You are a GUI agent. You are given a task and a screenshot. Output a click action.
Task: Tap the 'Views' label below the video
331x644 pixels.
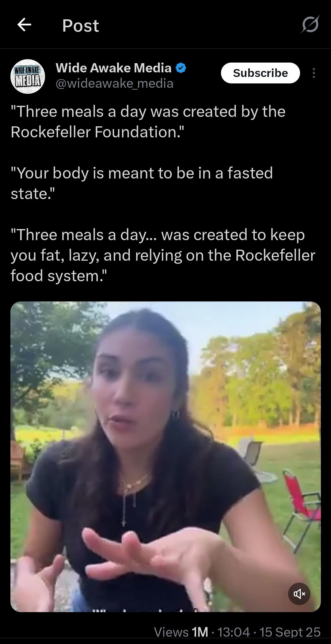click(x=171, y=632)
